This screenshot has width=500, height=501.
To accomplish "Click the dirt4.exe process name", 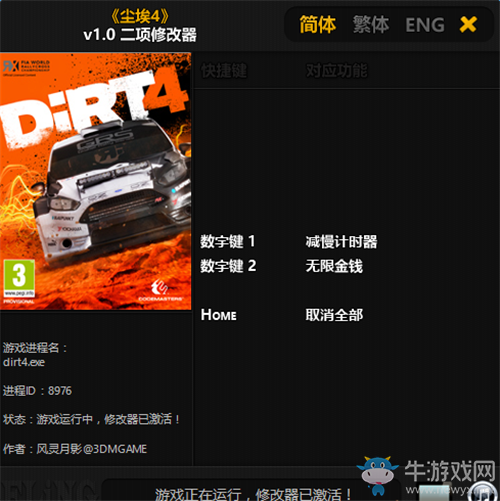I will tap(24, 362).
